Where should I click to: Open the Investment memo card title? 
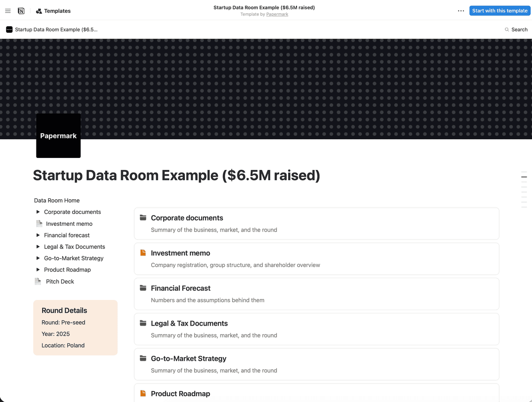[180, 253]
